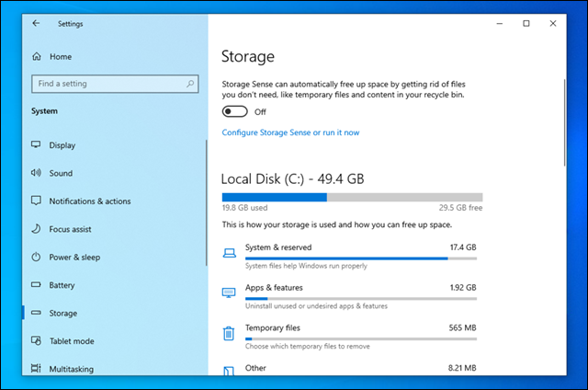Screen dimensions: 588x390
Task: Click the Sound speaker icon
Action: pos(36,173)
